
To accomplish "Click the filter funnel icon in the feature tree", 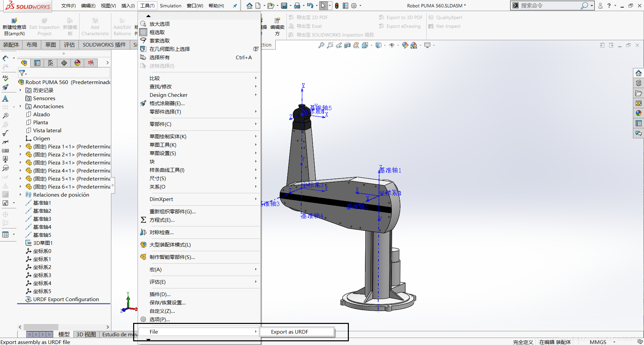I will click(x=22, y=73).
